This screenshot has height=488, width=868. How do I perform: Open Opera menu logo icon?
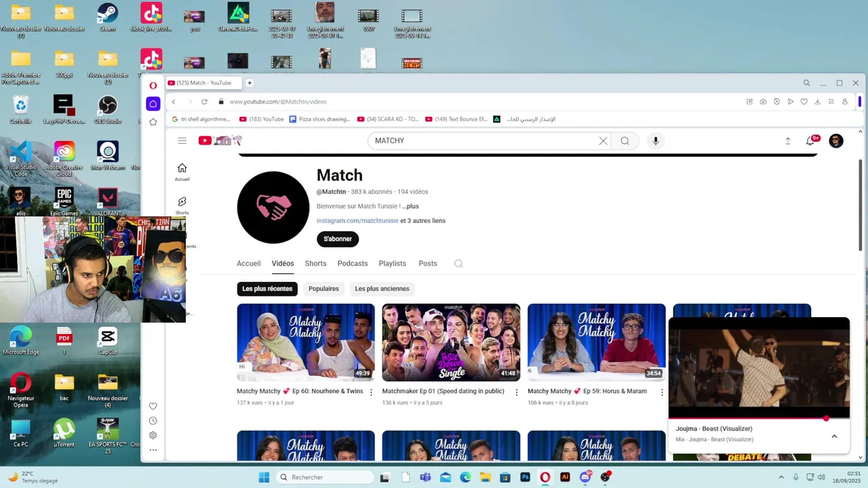pos(153,85)
